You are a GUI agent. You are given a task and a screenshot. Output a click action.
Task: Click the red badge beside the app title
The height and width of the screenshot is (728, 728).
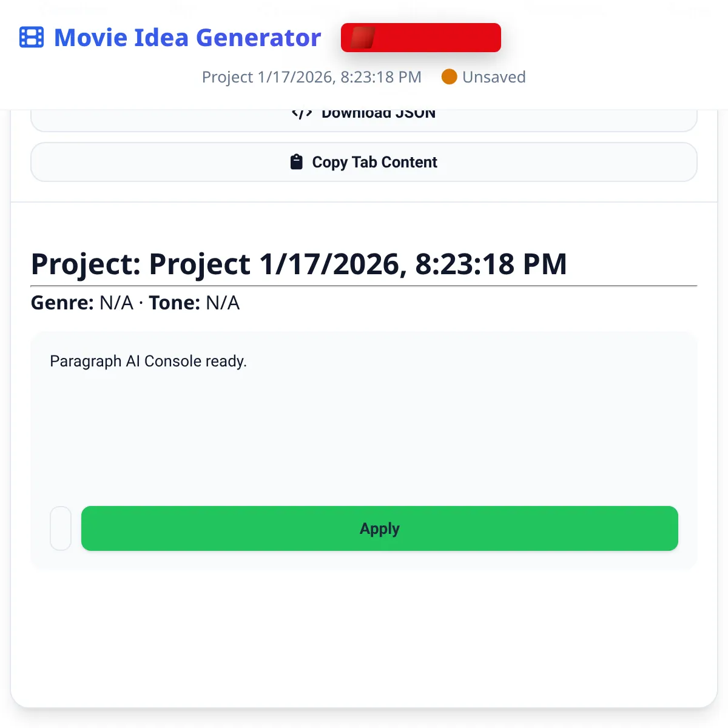pos(420,37)
